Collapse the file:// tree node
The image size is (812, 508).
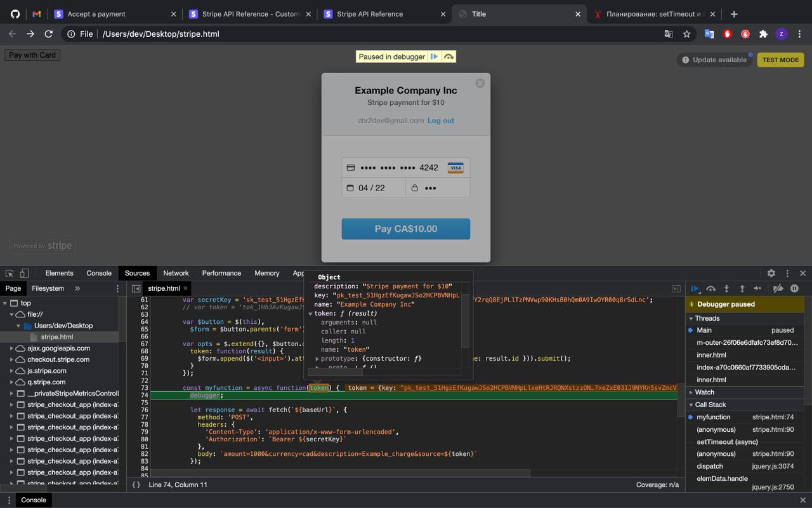tap(11, 314)
